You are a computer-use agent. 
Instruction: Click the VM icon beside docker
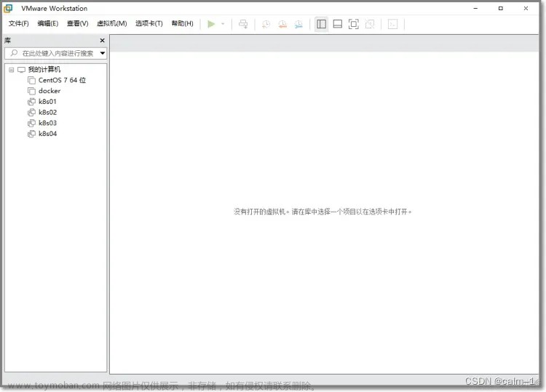click(31, 91)
